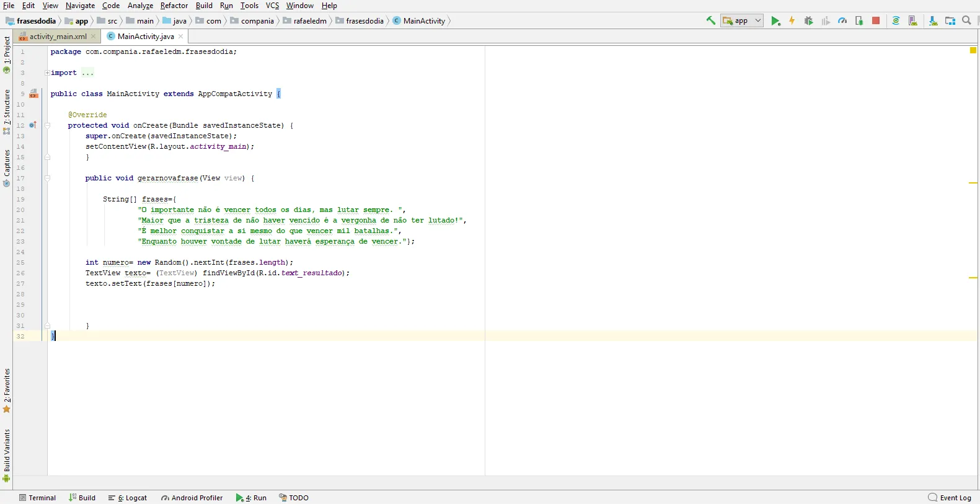Image resolution: width=980 pixels, height=504 pixels.
Task: Open the Event Log
Action: pos(950,498)
